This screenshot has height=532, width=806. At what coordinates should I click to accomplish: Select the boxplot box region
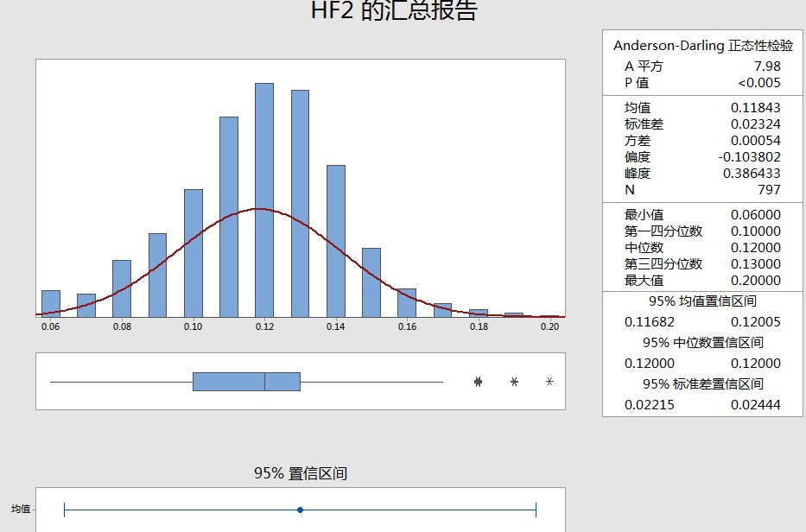tap(246, 380)
